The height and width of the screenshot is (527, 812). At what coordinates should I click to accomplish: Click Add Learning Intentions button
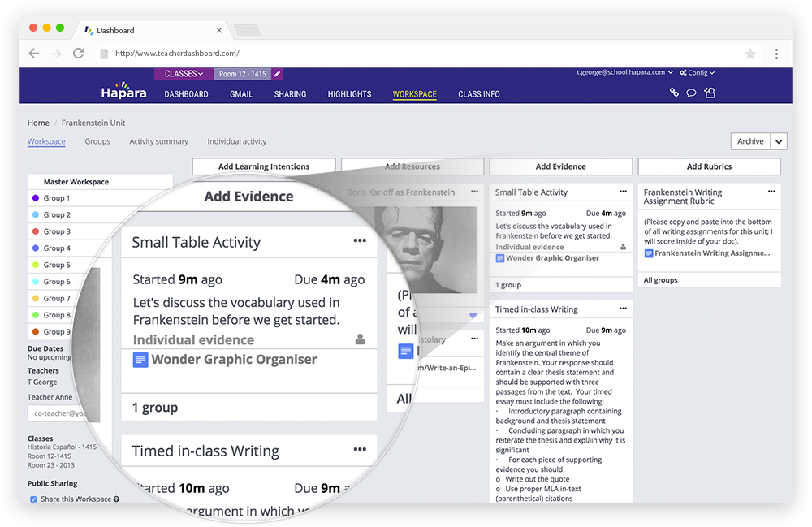point(264,166)
